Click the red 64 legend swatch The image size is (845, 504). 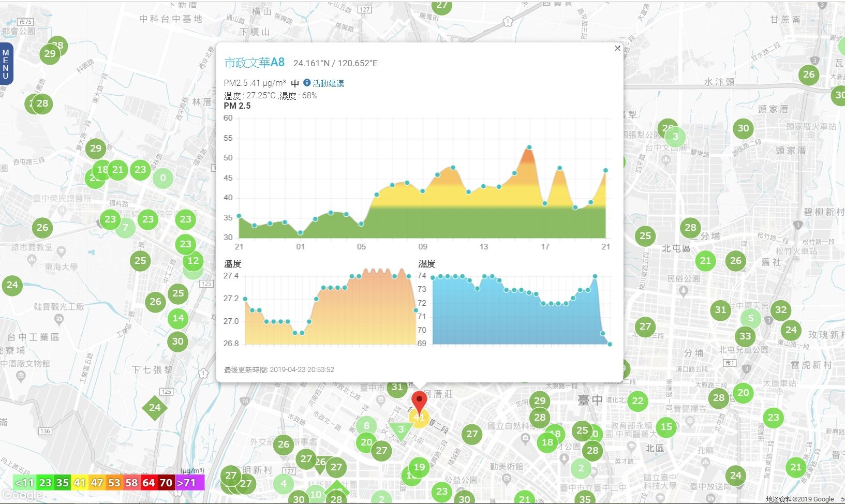[x=149, y=483]
